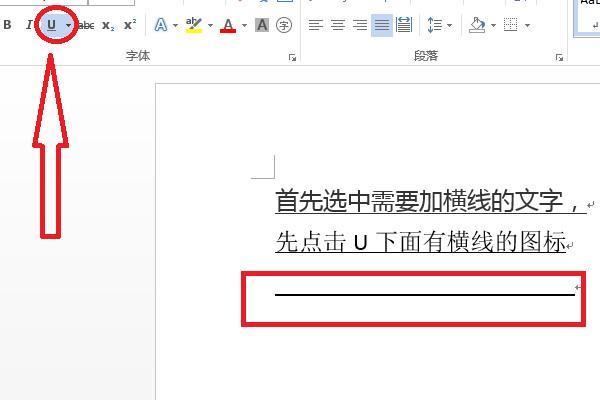Image resolution: width=600 pixels, height=400 pixels.
Task: Toggle justify alignment
Action: pyautogui.click(x=382, y=25)
